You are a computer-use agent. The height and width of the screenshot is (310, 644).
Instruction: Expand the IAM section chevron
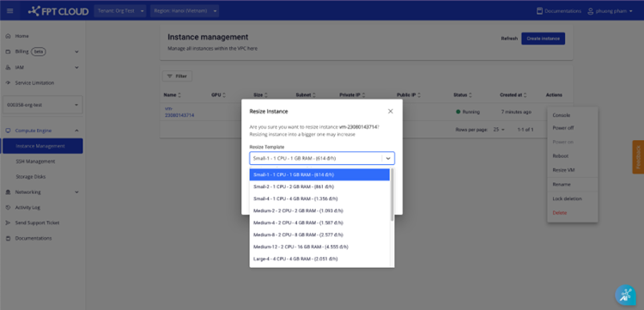pyautogui.click(x=76, y=67)
